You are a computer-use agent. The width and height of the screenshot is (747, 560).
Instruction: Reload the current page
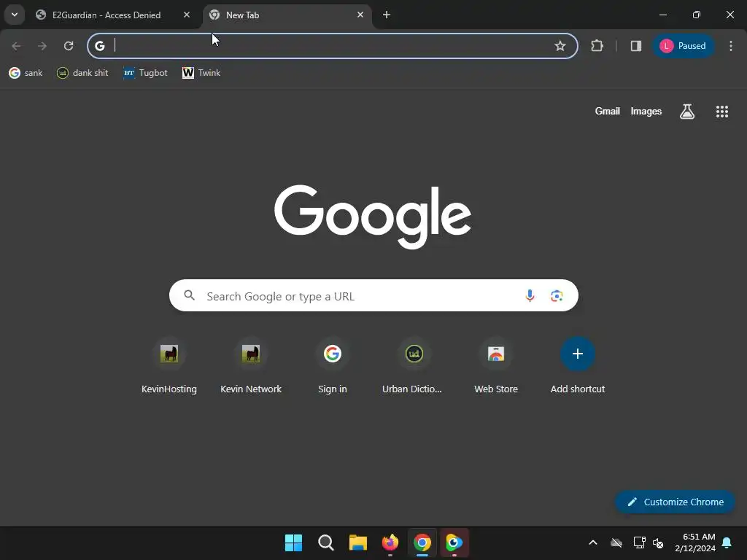coord(69,46)
